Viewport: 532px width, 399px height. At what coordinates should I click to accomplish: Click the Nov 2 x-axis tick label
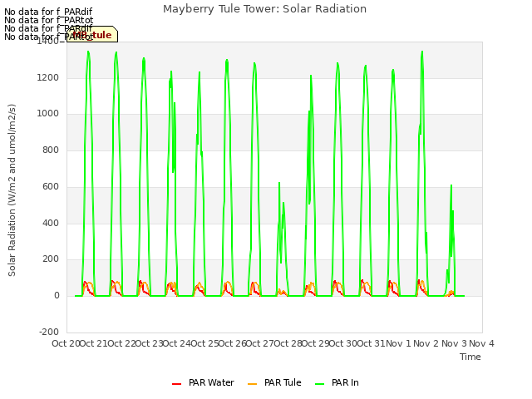(426, 343)
